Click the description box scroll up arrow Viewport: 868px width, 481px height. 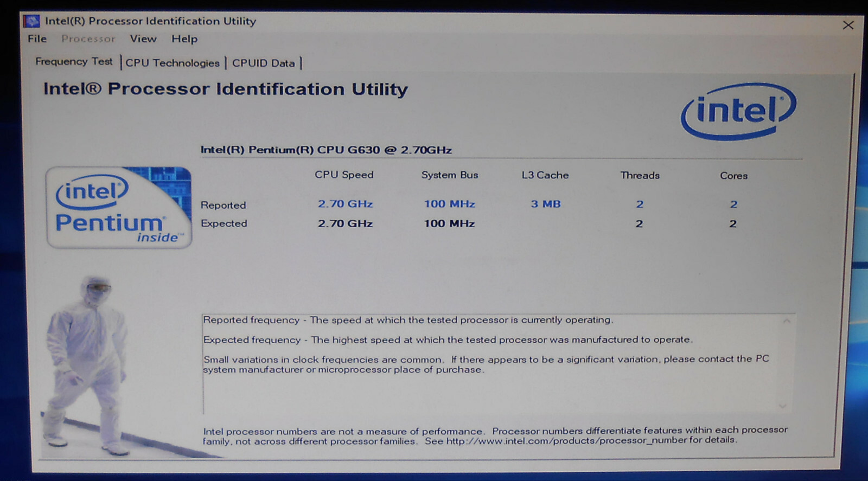coord(786,321)
